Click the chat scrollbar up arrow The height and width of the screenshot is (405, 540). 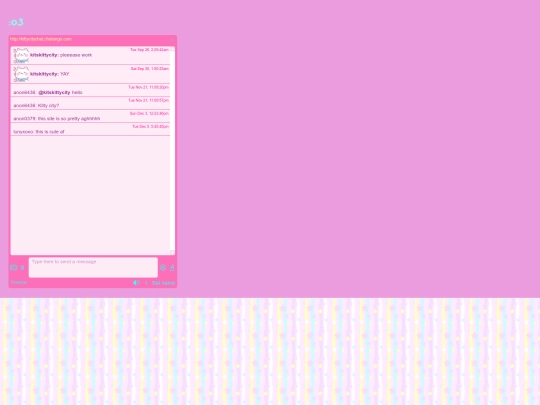point(173,49)
